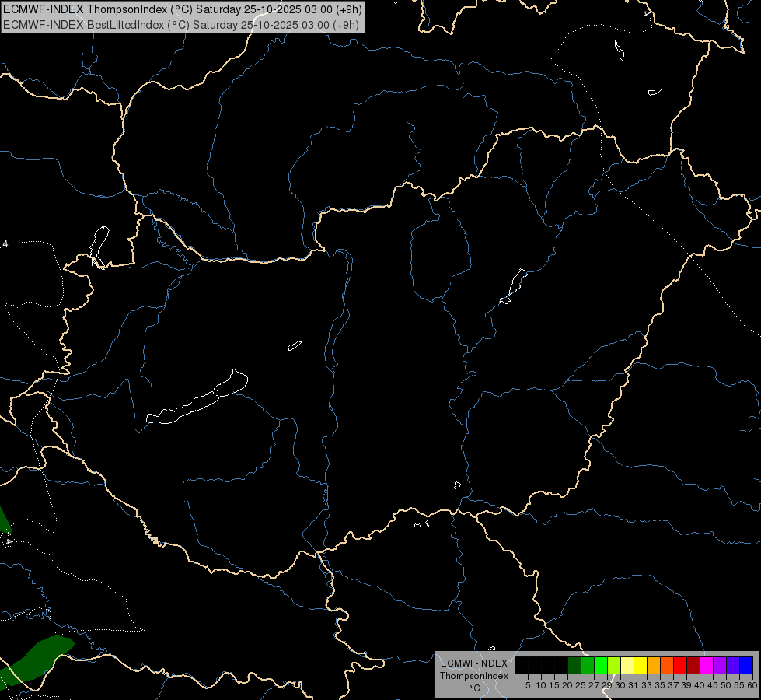Image resolution: width=761 pixels, height=700 pixels.
Task: Click the legend tick value '40'
Action: tap(700, 685)
